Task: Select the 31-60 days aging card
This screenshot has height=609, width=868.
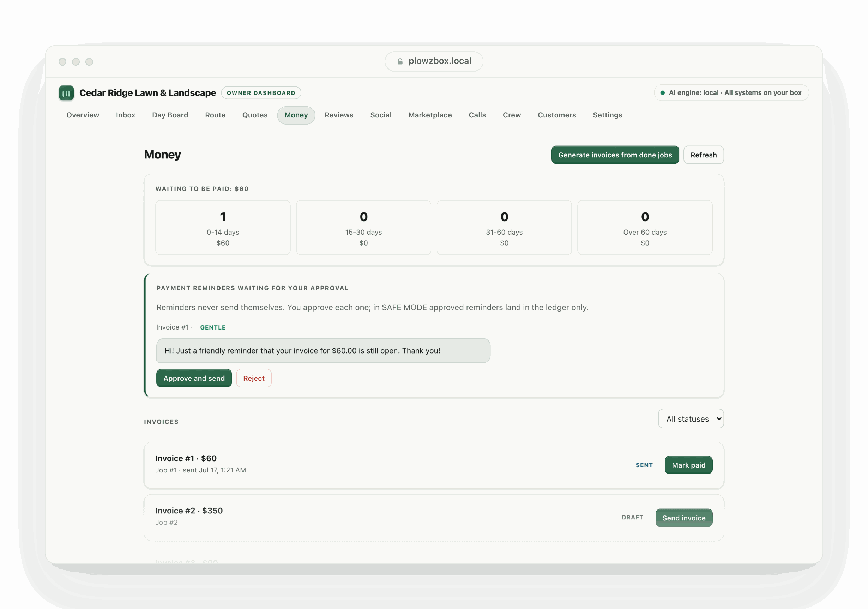Action: coord(504,228)
